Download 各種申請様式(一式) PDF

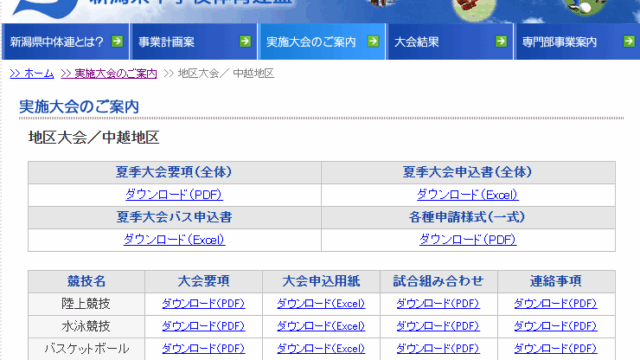click(468, 240)
